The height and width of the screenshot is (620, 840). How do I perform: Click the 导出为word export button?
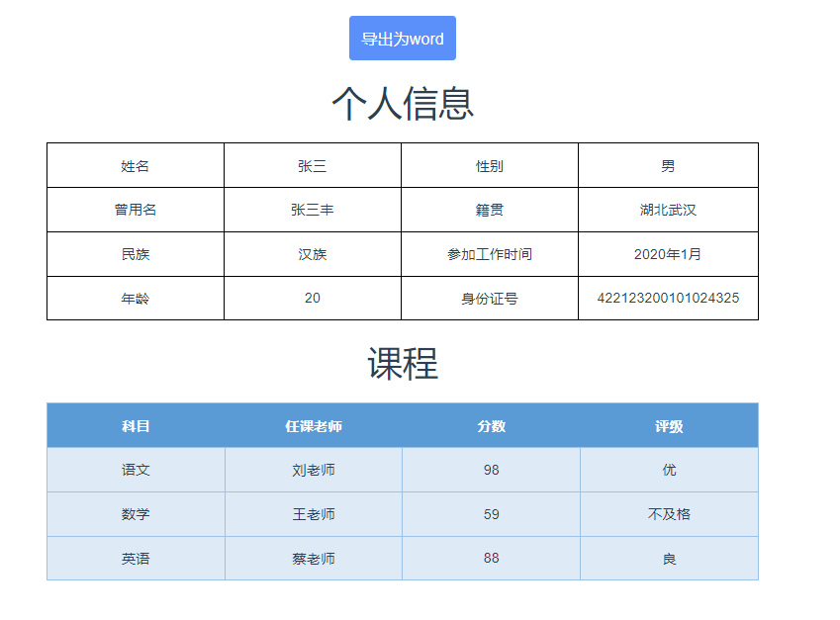(401, 39)
